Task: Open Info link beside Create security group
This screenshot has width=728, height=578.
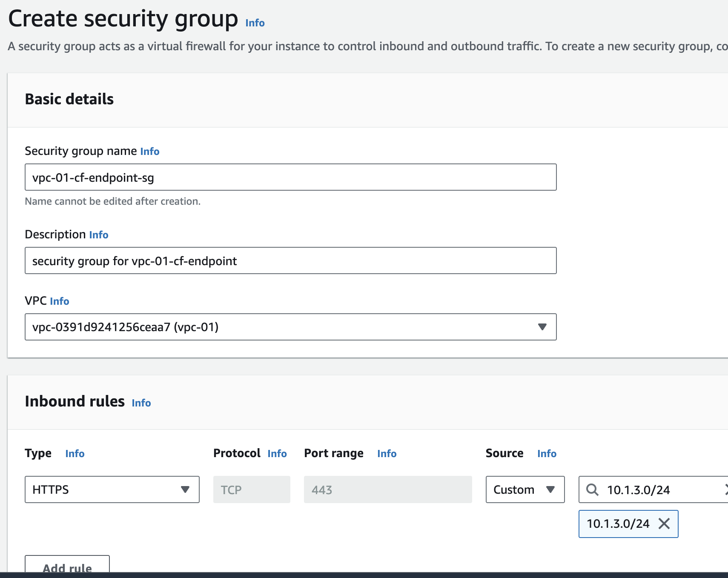Action: pos(255,23)
